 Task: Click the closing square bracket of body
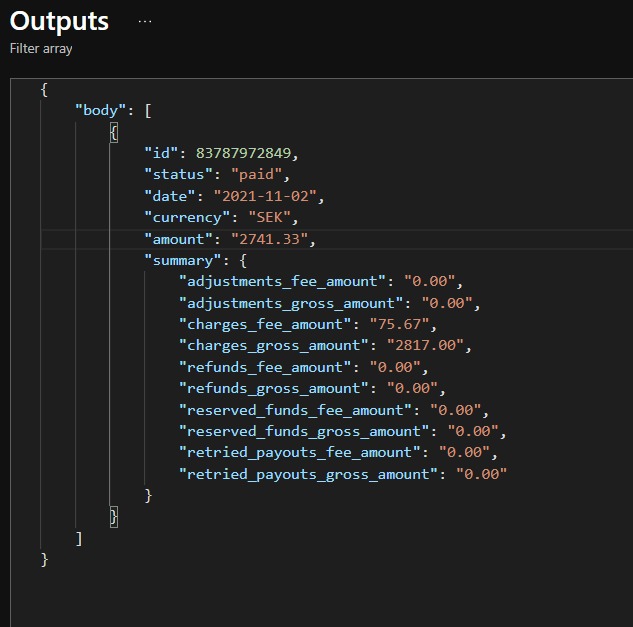79,539
